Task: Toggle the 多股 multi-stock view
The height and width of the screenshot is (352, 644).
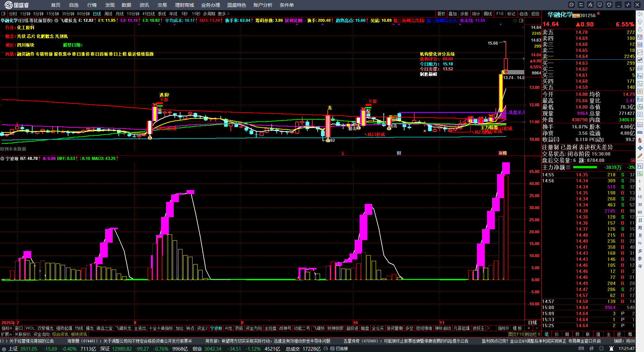Action: 464,14
